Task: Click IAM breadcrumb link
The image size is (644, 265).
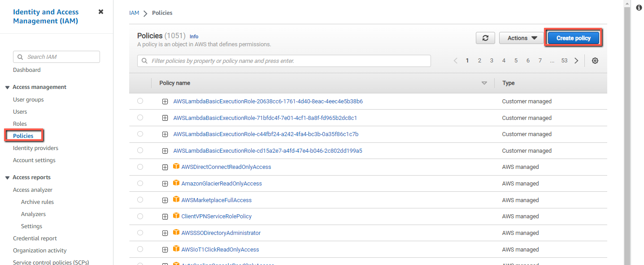Action: [x=134, y=13]
